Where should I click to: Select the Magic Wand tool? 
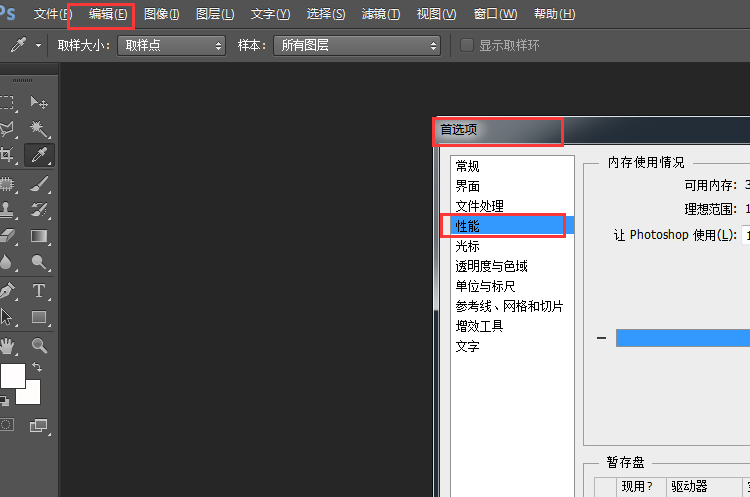pyautogui.click(x=39, y=128)
